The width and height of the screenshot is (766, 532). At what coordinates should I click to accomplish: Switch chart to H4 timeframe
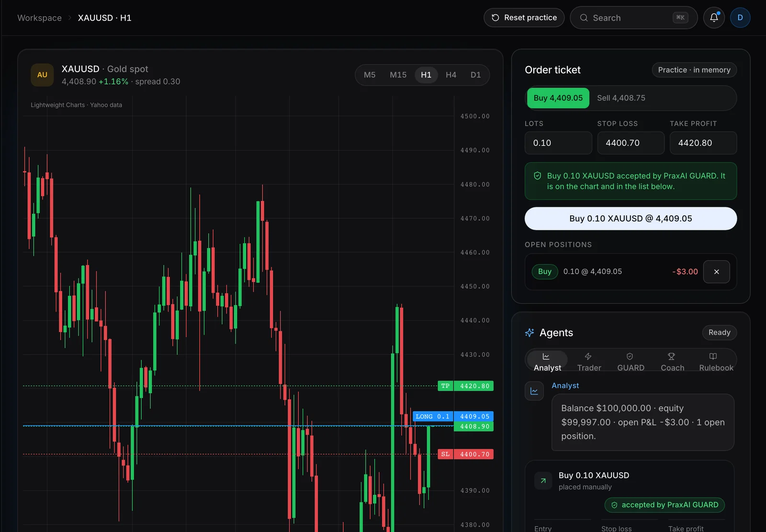[451, 75]
